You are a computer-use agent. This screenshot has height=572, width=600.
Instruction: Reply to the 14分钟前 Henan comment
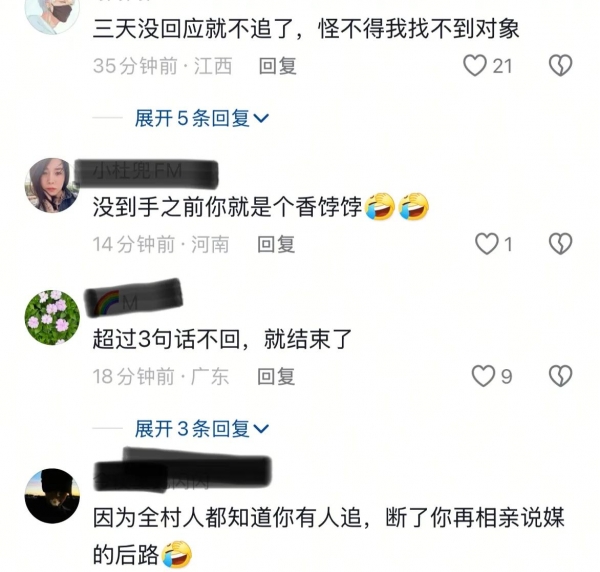(x=276, y=244)
